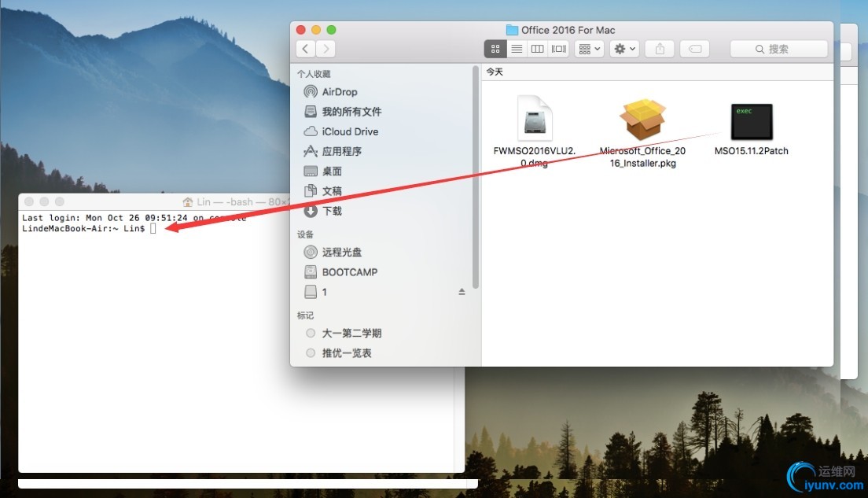Close the Finder window

pos(300,29)
